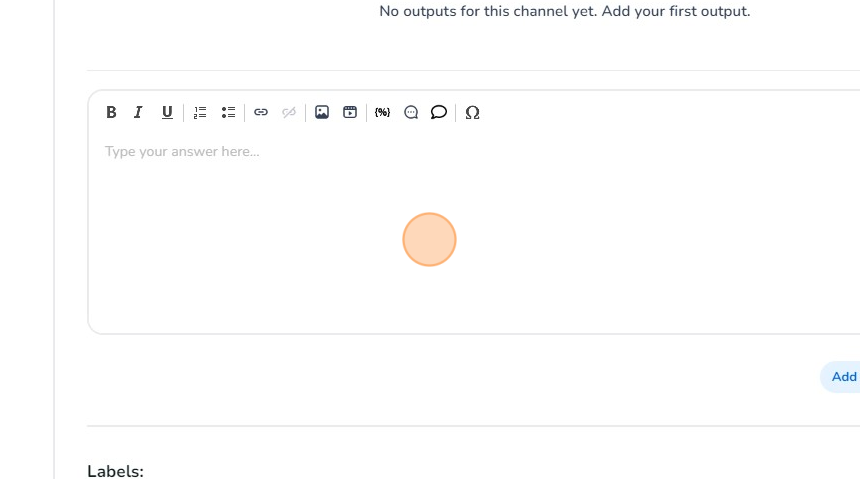Insert a hyperlink
The image size is (860, 479).
click(x=261, y=113)
